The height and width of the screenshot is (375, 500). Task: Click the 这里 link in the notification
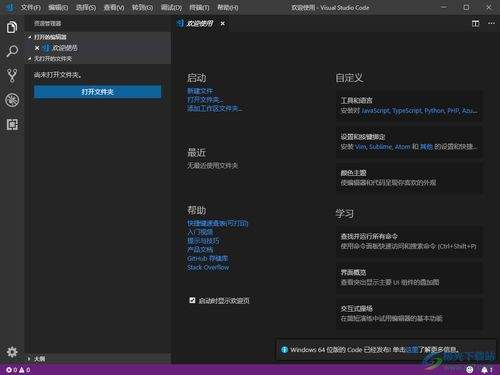tap(412, 350)
